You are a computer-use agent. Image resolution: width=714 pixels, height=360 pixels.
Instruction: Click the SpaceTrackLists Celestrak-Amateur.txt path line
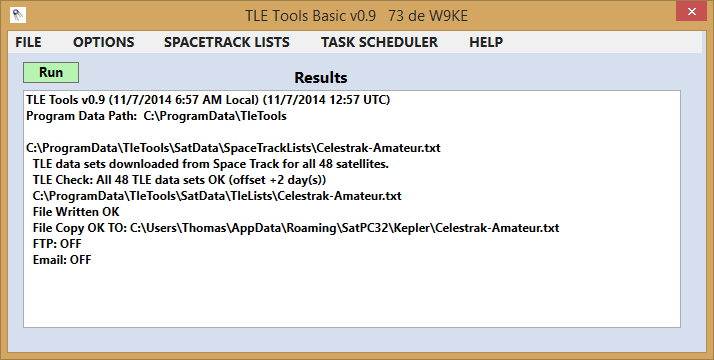233,148
